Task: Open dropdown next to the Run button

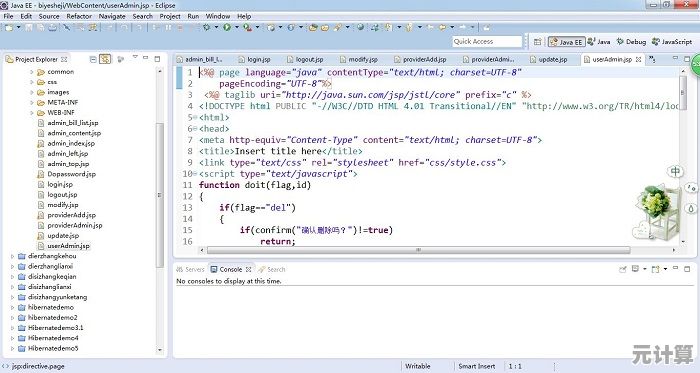Action: click(x=237, y=28)
